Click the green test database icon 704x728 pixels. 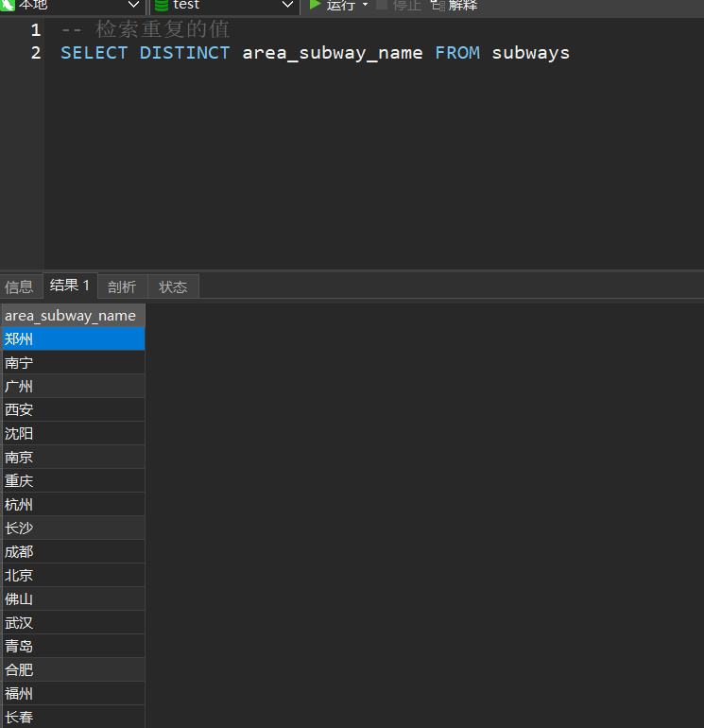161,5
